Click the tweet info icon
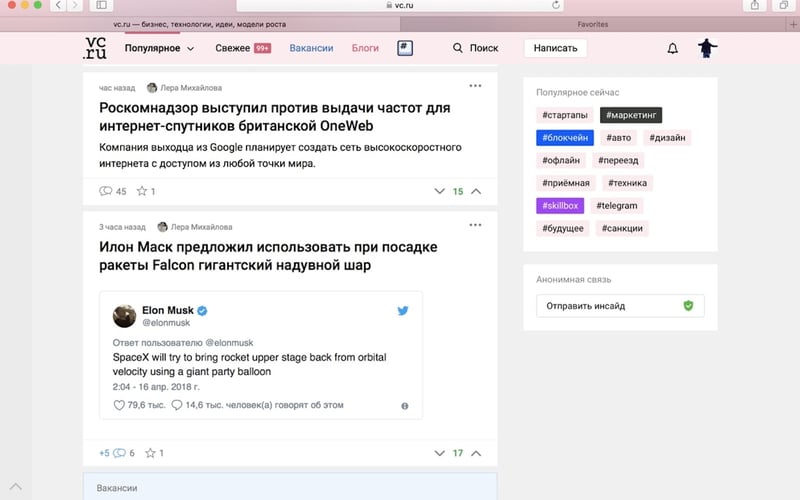 (405, 406)
